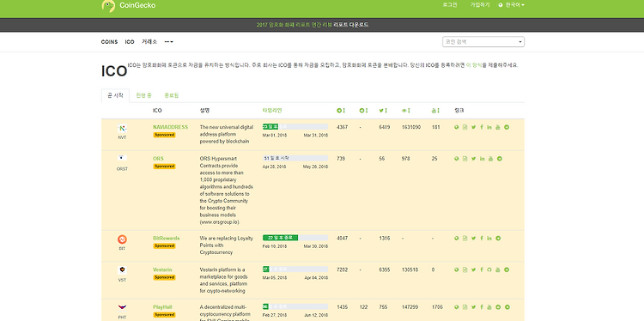Open ORS Telegram icon
Screen dimensions: 644x321
click(x=500, y=159)
